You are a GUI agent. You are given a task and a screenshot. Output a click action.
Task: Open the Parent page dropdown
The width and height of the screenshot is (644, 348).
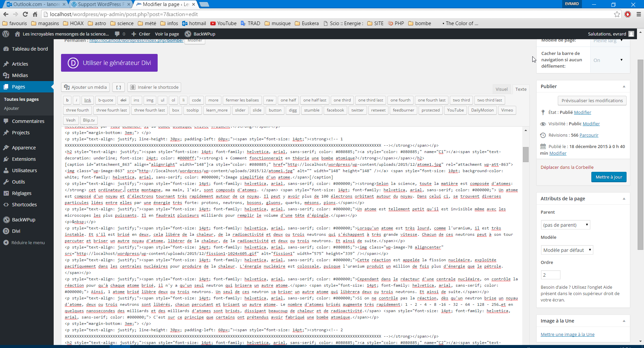[565, 225]
